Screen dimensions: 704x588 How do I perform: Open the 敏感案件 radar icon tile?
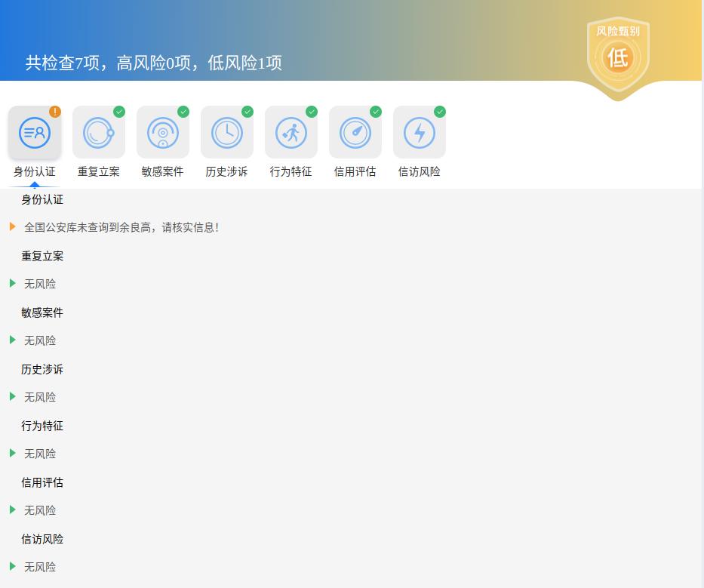163,133
